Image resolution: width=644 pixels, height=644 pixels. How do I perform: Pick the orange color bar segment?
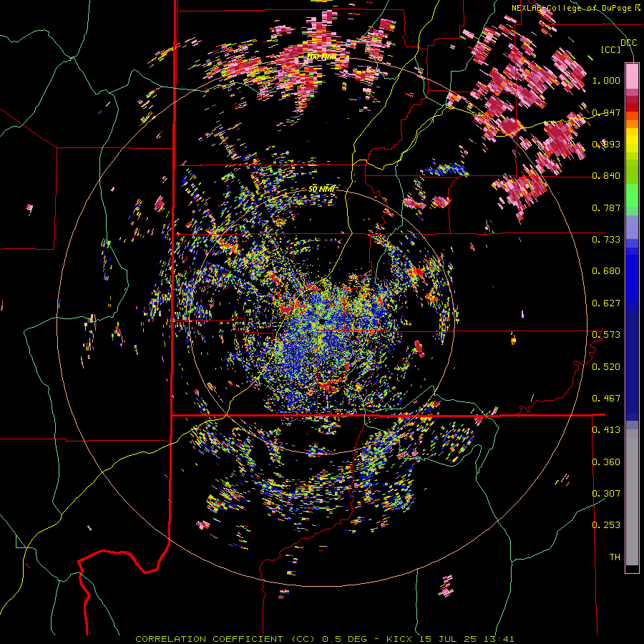click(x=632, y=124)
